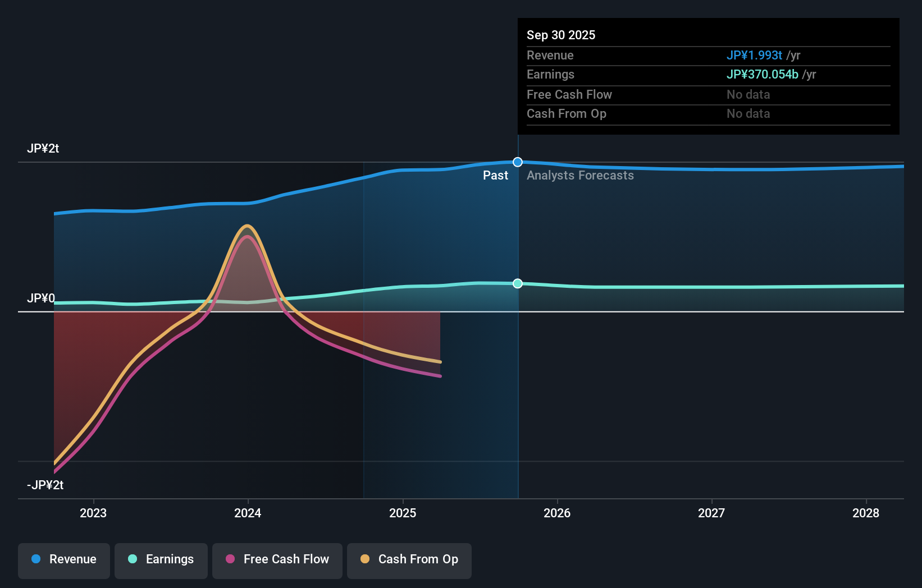Click the blue Revenue legend dot
The width and height of the screenshot is (922, 588).
pos(36,559)
